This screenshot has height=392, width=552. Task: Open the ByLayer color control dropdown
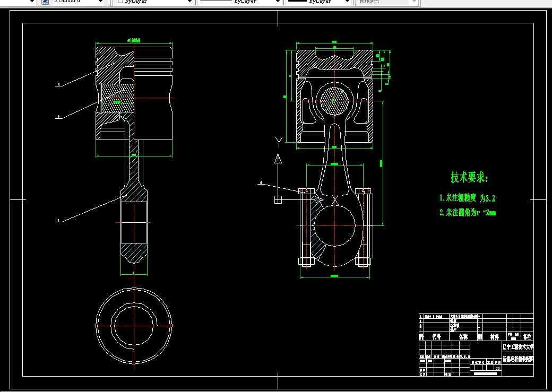point(155,2)
